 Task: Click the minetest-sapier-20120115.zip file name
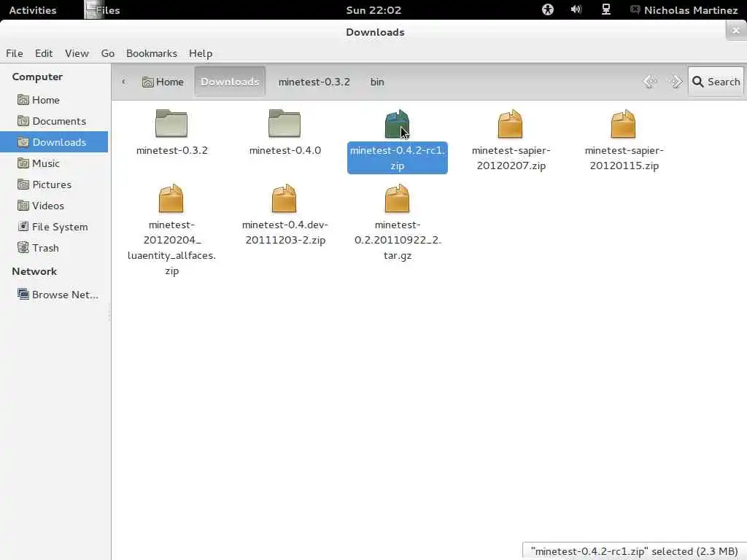coord(624,157)
